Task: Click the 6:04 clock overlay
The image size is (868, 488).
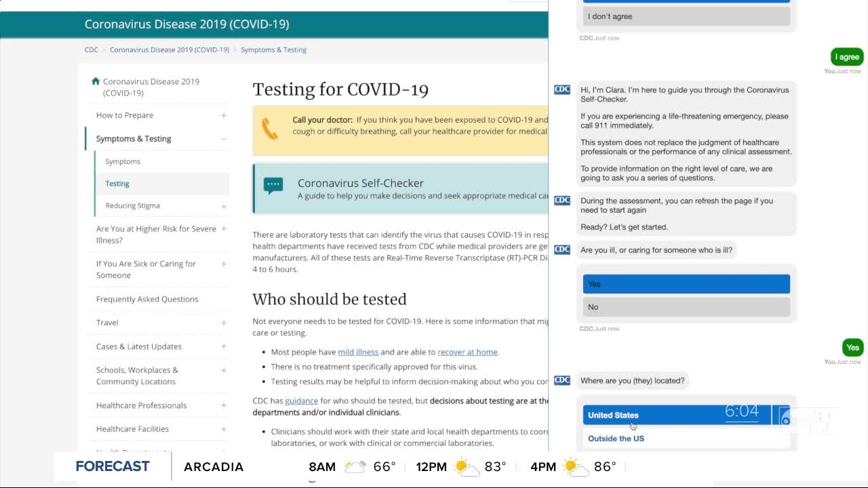Action: click(742, 411)
